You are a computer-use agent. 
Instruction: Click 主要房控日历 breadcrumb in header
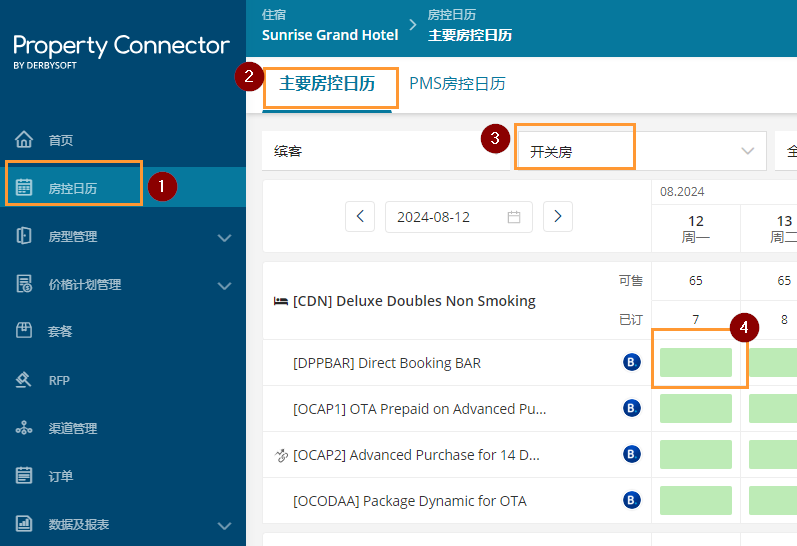click(470, 35)
